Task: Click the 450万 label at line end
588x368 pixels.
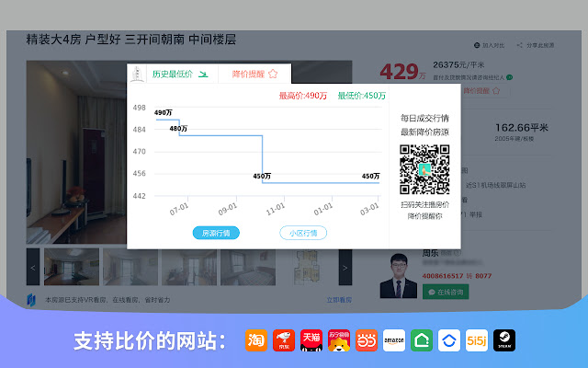Action: (370, 176)
